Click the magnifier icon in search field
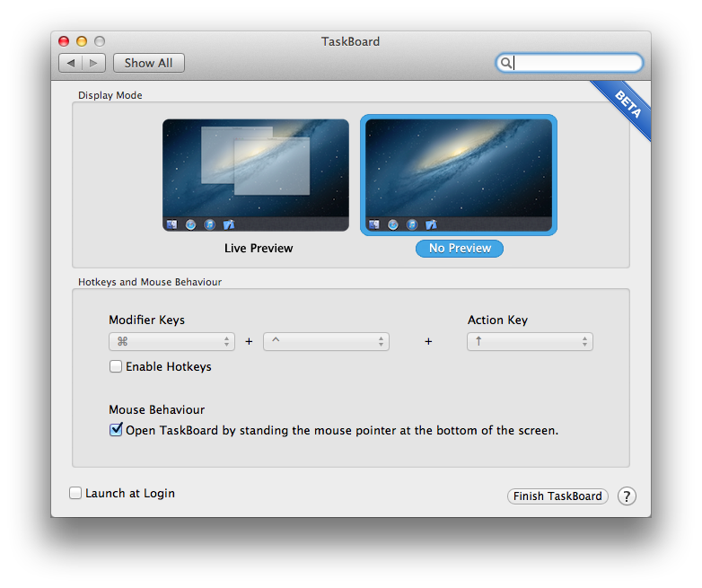Screen dimensions: 702x588 (506, 63)
